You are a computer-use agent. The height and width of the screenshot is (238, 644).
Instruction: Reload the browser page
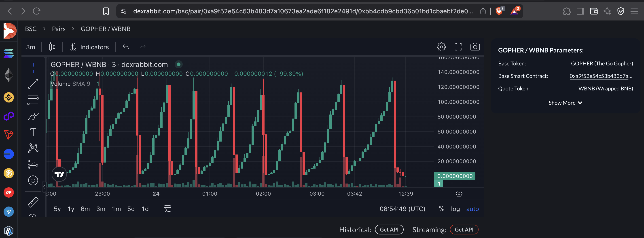[36, 11]
